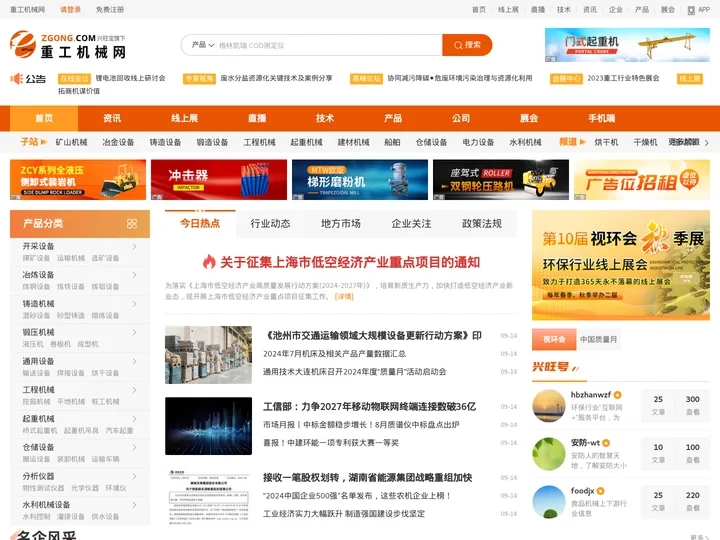The image size is (720, 540).
Task: Click 安防-wt's verified badge icon
Action: point(606,443)
